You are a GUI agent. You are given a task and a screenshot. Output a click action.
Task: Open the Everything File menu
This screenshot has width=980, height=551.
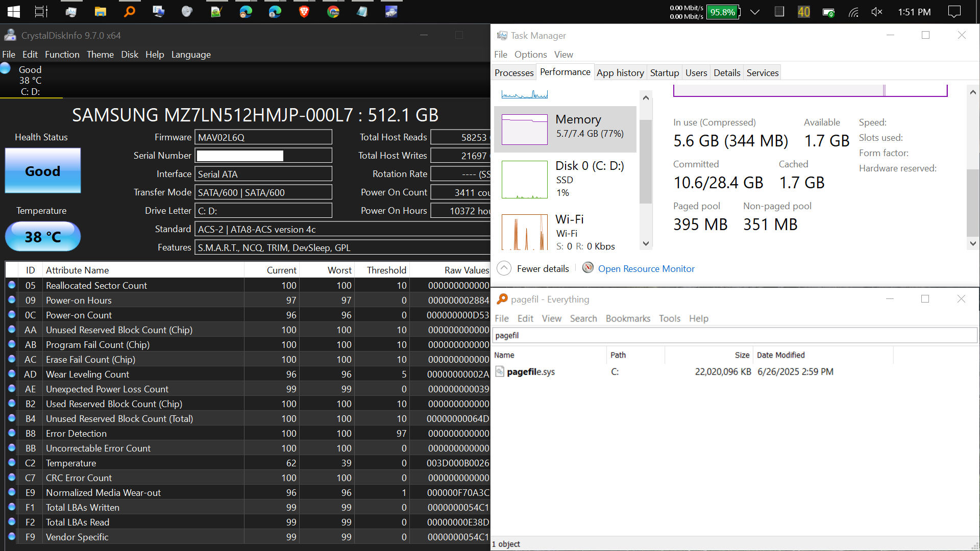502,318
